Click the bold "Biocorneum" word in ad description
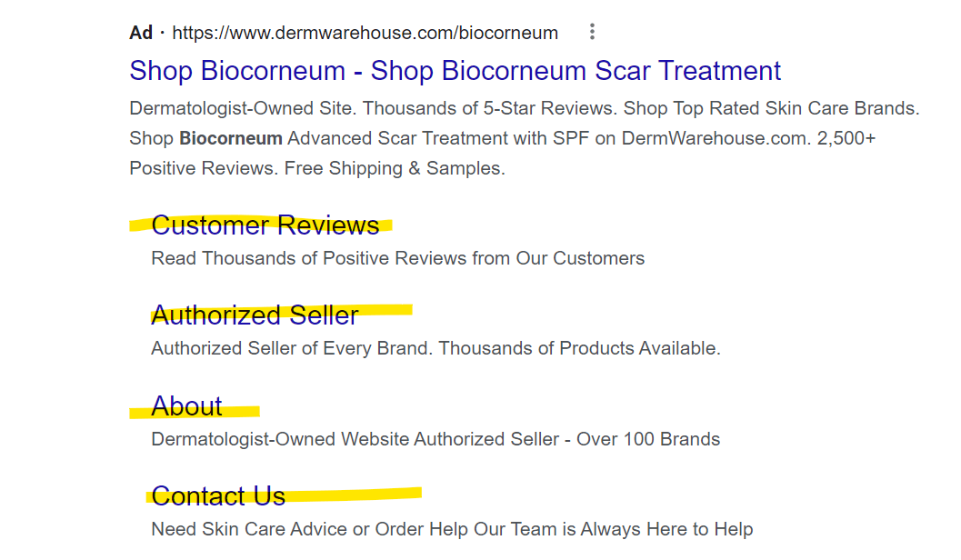 pos(231,139)
